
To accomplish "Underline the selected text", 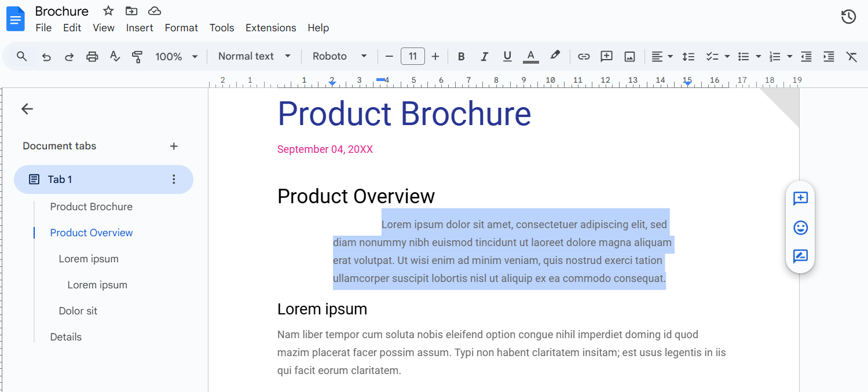I will [x=507, y=56].
